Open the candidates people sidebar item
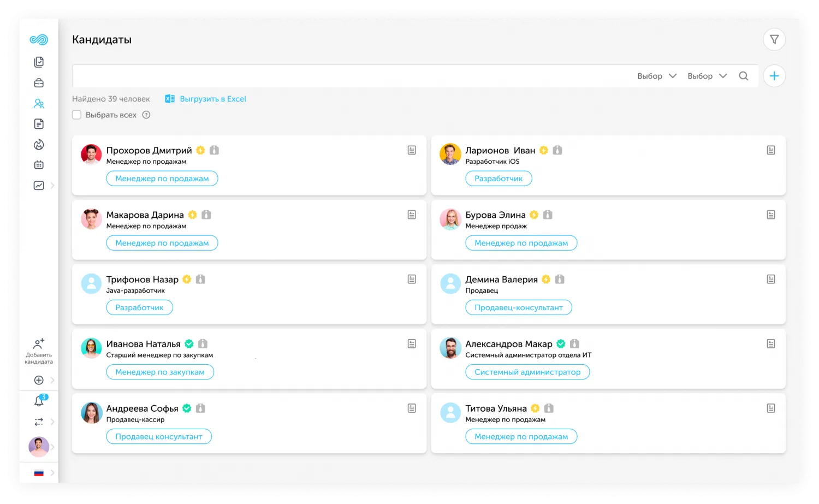819x504 pixels. tap(39, 104)
